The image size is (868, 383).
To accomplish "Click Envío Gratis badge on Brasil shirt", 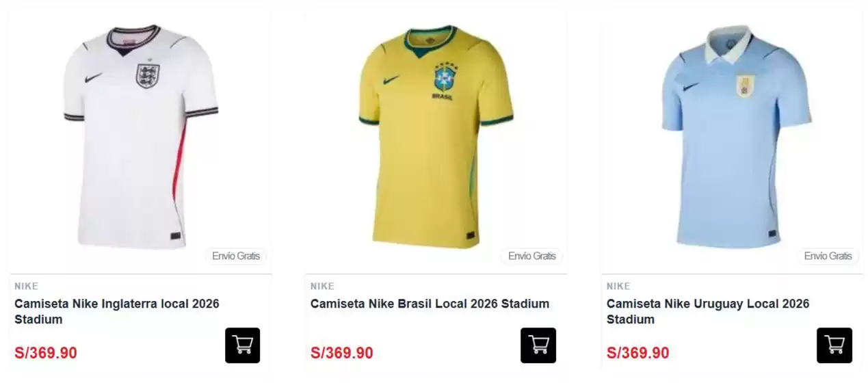I will point(532,256).
